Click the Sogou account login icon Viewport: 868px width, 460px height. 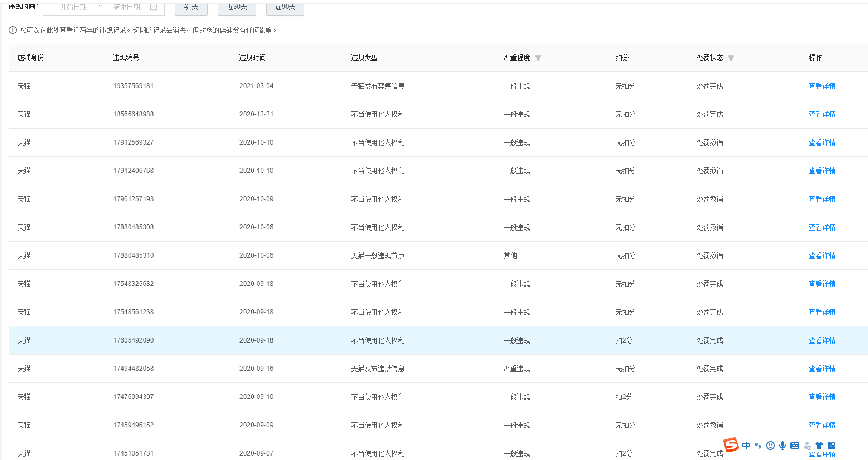click(808, 446)
